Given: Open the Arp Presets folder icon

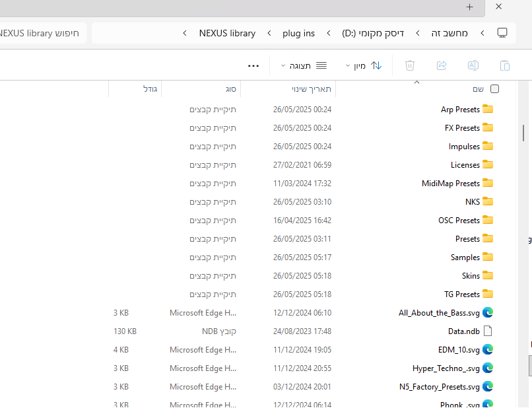Looking at the screenshot, I should click(488, 109).
